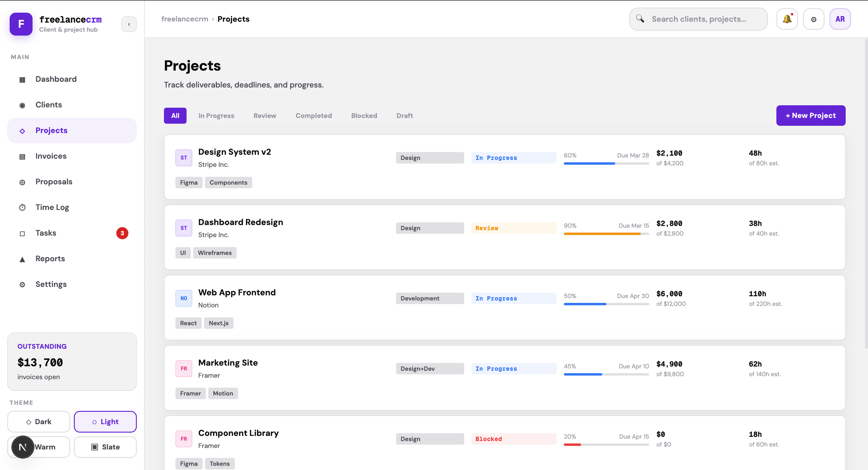Select the Slate theme option

point(105,447)
